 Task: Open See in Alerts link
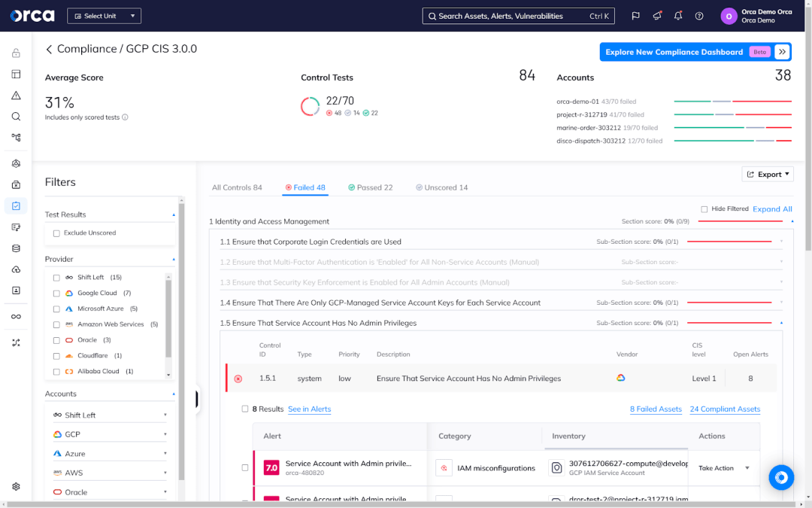[309, 409]
